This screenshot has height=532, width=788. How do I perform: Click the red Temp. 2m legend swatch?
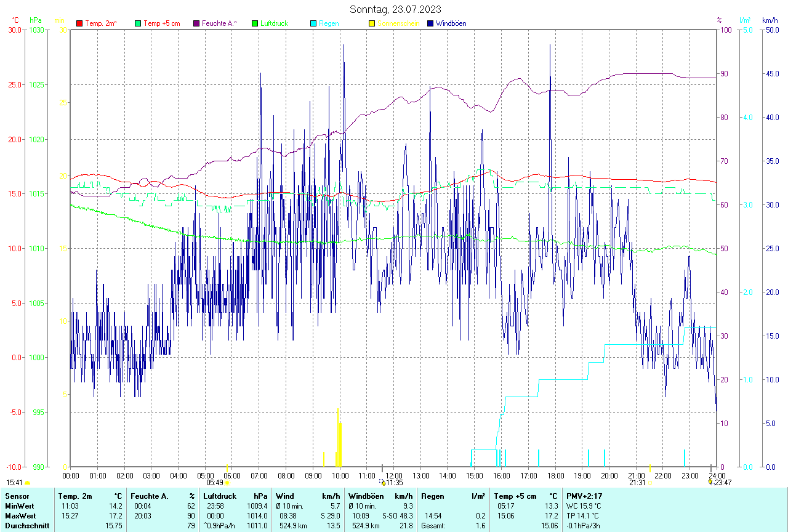(x=79, y=23)
